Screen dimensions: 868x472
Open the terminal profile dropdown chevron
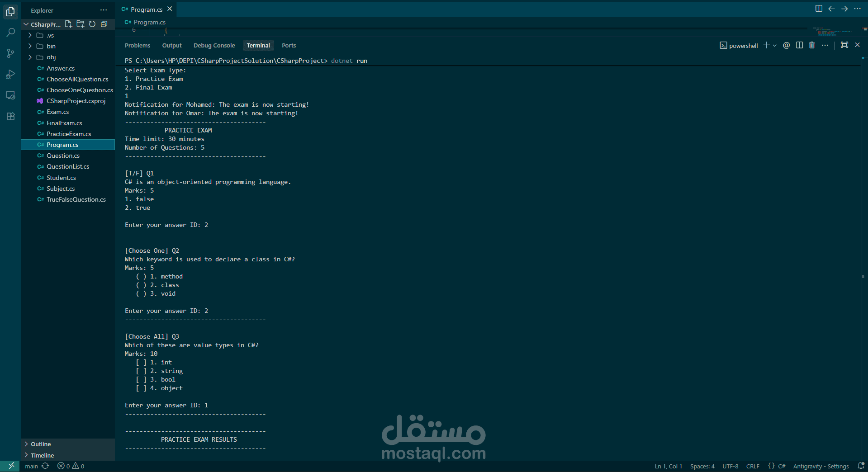[775, 45]
